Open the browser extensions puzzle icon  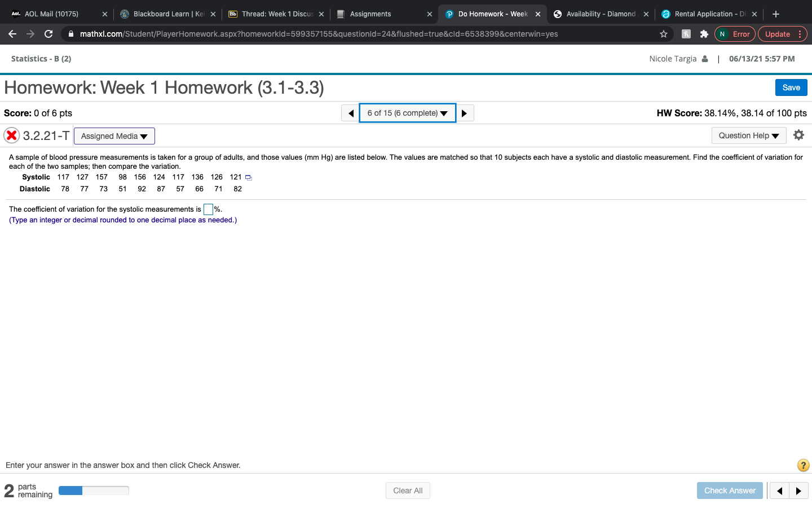pos(704,34)
